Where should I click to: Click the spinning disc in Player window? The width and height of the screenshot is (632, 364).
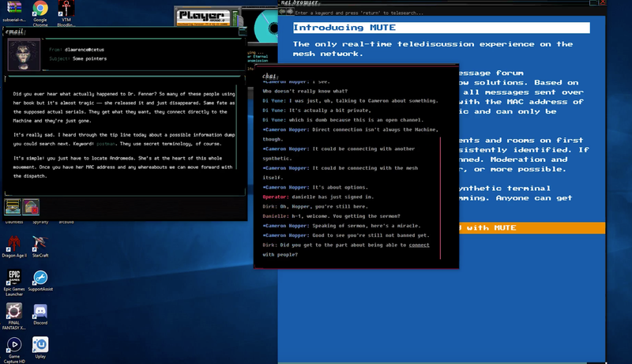tap(267, 27)
